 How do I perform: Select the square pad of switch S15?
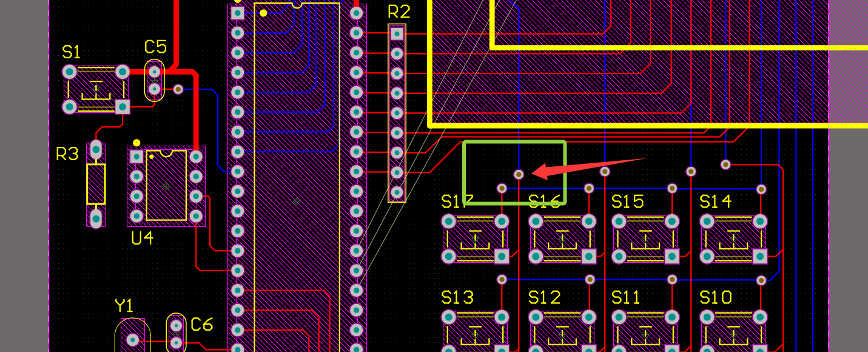[672, 256]
